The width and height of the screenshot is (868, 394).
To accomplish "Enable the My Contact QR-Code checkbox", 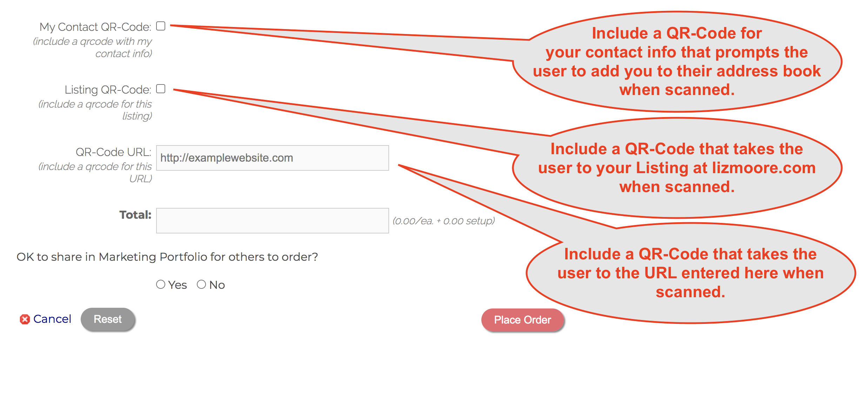I will 161,26.
